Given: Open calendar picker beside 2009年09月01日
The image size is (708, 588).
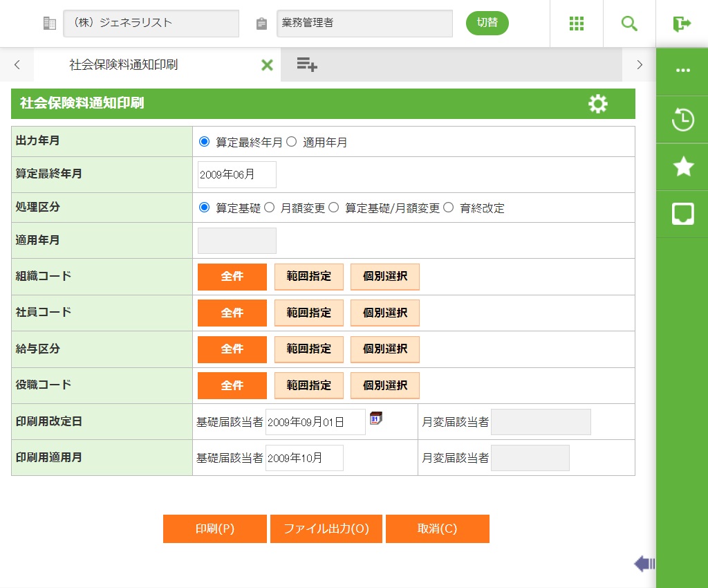Looking at the screenshot, I should [376, 419].
